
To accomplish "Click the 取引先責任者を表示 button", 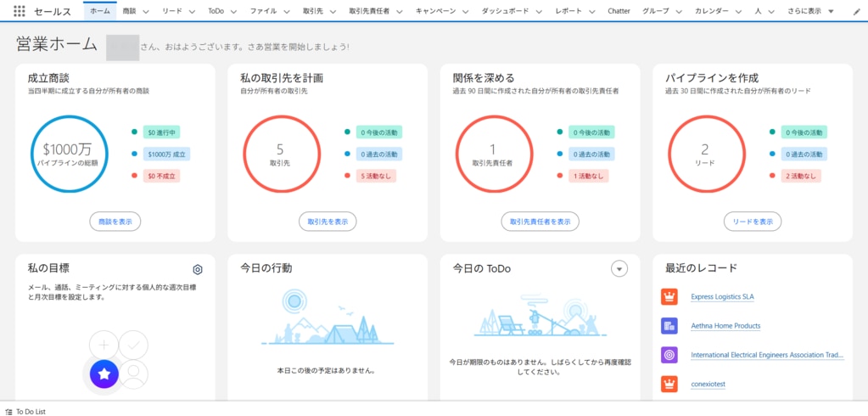I will 540,222.
